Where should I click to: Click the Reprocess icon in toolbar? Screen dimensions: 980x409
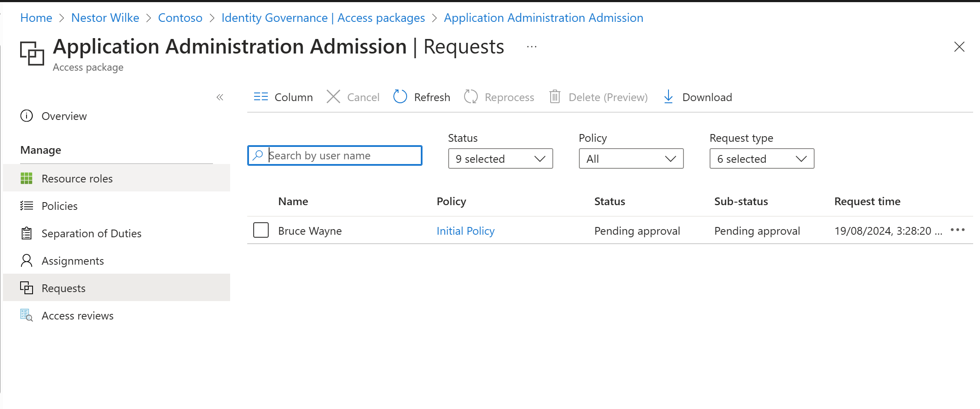pos(471,97)
